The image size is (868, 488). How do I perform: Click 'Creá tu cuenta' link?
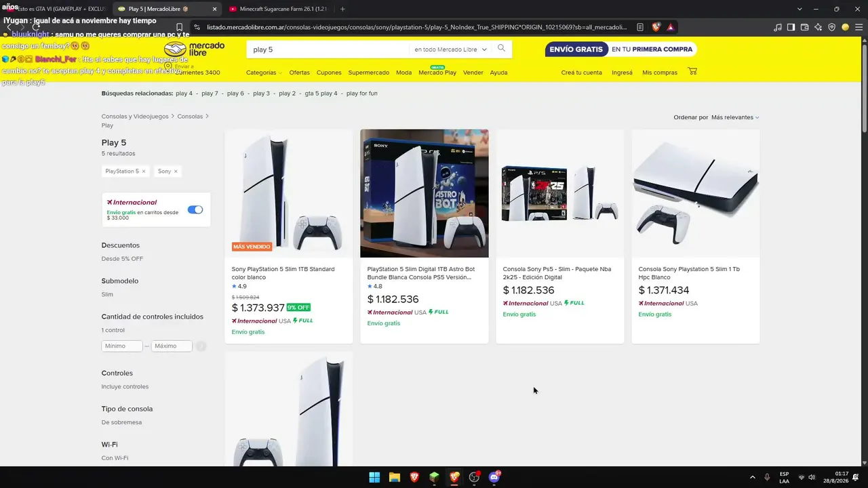pos(581,73)
